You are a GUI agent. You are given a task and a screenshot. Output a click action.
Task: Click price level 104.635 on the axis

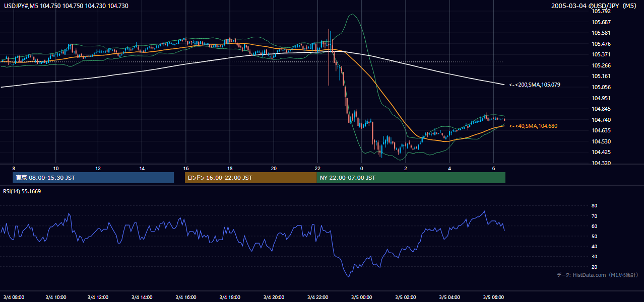click(x=601, y=130)
